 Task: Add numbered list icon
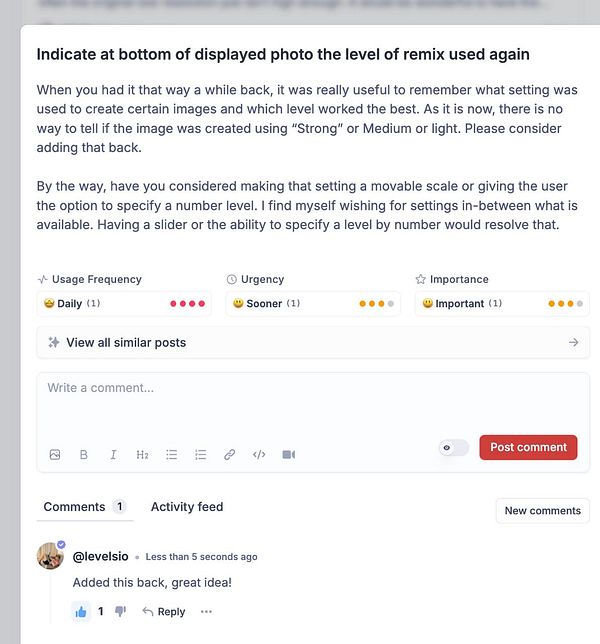tap(200, 455)
